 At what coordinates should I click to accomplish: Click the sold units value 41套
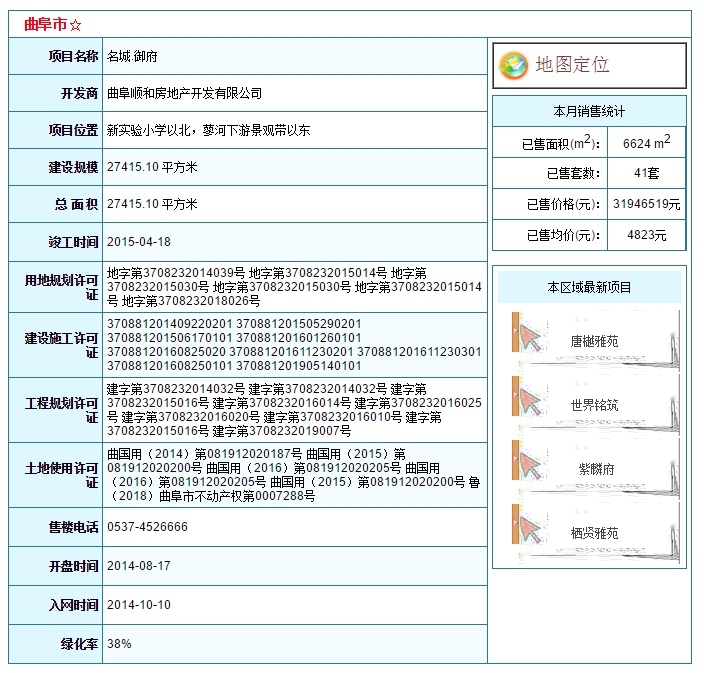[647, 173]
